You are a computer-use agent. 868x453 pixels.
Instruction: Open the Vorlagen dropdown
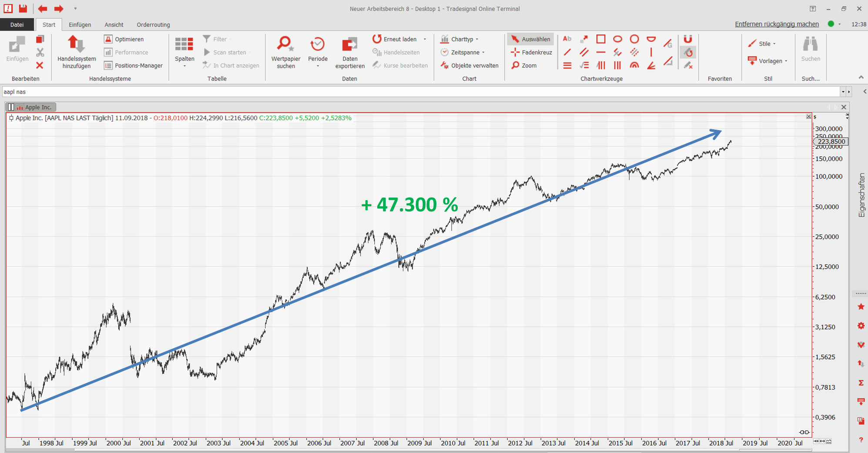(768, 61)
